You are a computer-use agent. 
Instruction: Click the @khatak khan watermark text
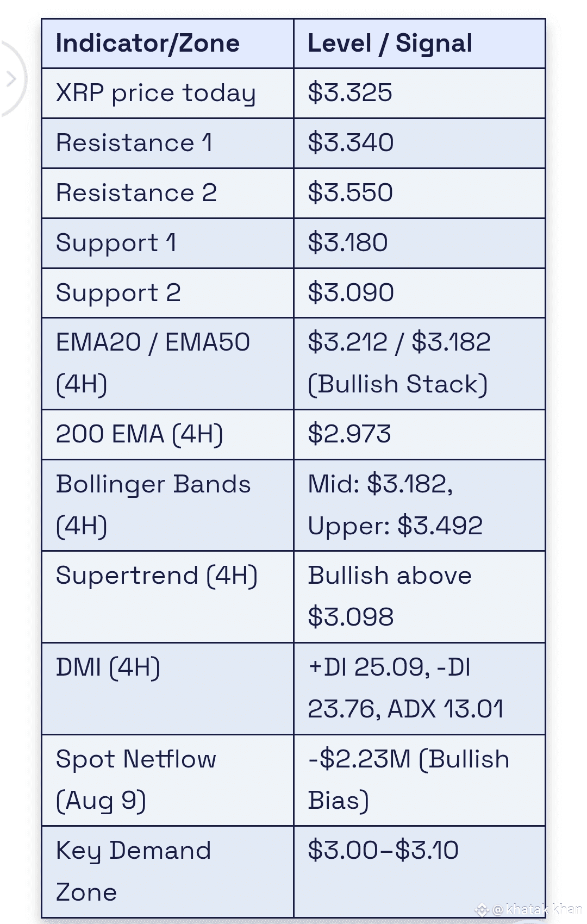537,909
